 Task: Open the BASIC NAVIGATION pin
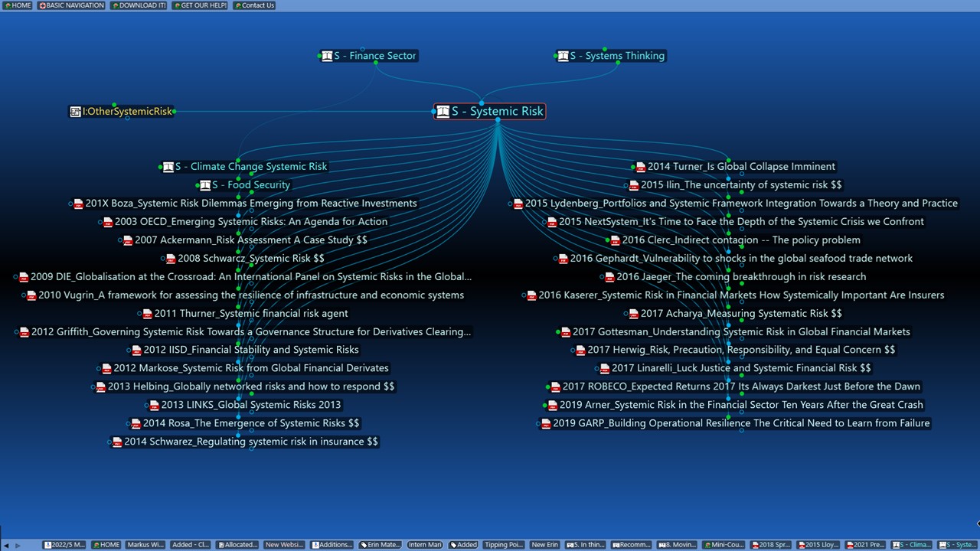[71, 5]
